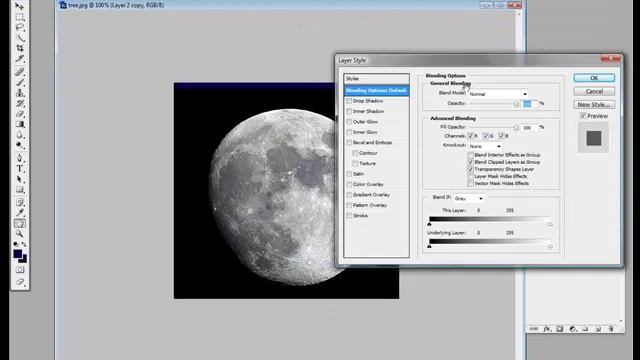This screenshot has width=640, height=360.
Task: Select the Path Selection tool
Action: 20,180
